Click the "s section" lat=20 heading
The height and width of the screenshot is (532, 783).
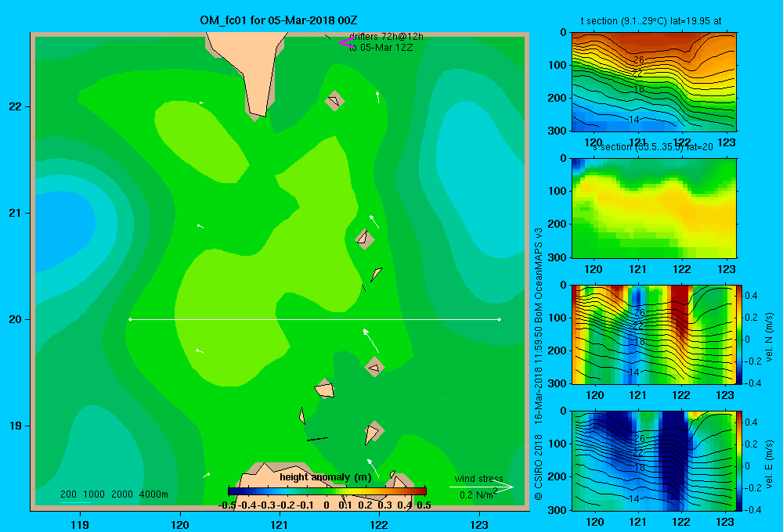tap(653, 147)
